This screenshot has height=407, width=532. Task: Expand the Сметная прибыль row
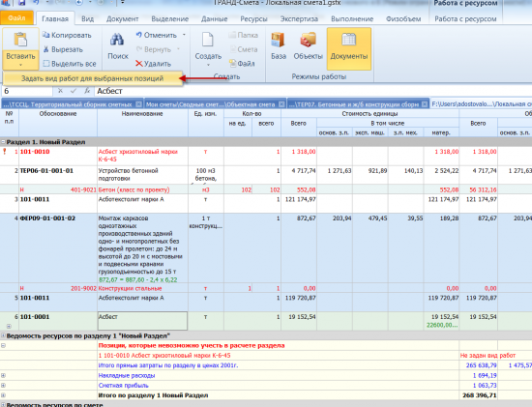[x=3, y=386]
